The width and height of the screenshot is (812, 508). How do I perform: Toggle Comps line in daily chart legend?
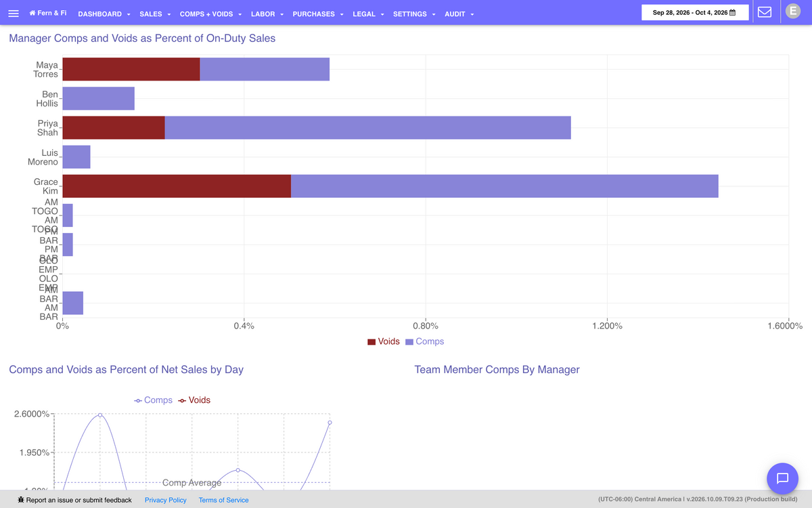point(153,400)
